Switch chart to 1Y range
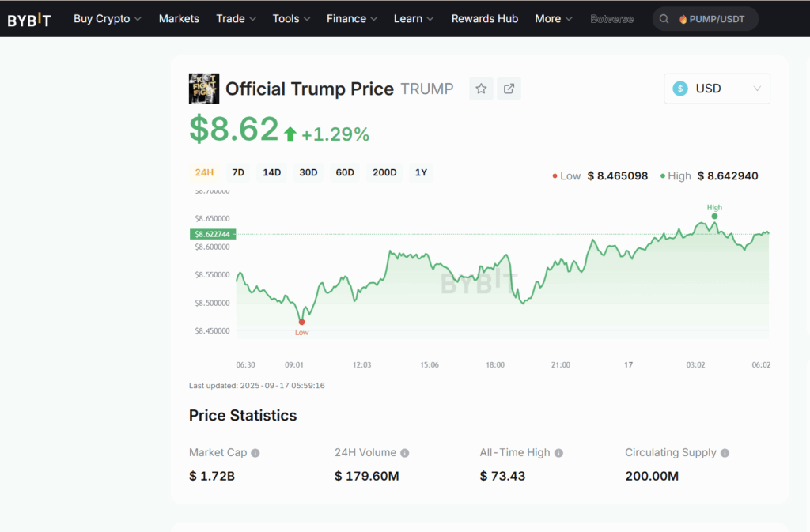Viewport: 810px width, 532px height. (421, 172)
